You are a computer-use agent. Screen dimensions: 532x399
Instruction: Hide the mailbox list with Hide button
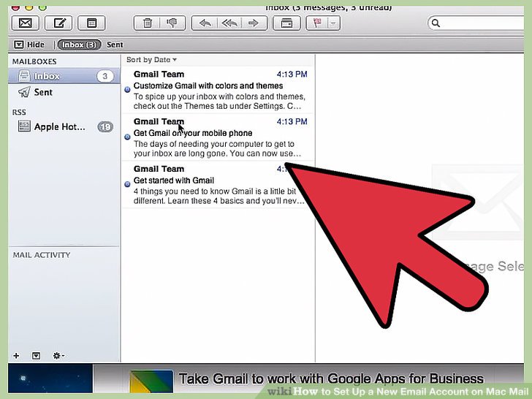point(29,45)
